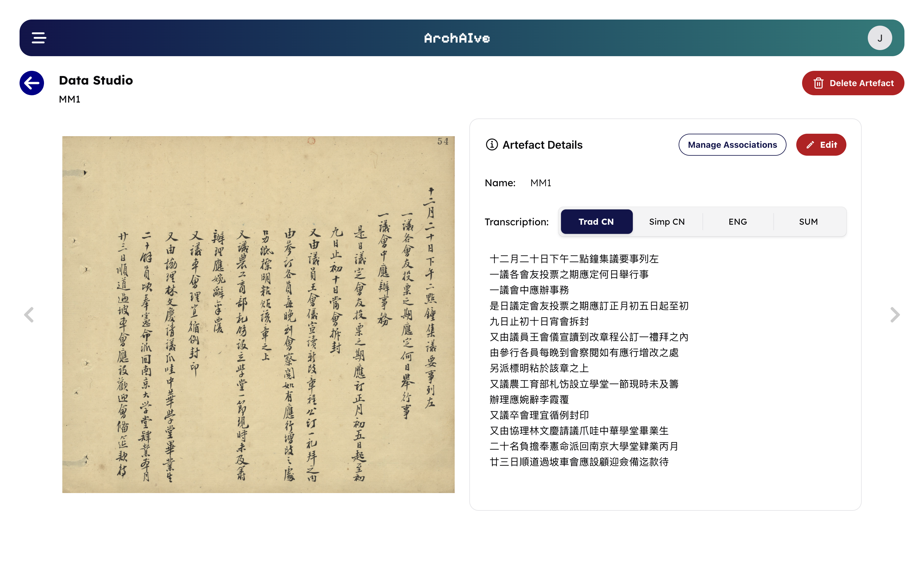The image size is (924, 577).
Task: Open the hamburger menu
Action: [39, 38]
